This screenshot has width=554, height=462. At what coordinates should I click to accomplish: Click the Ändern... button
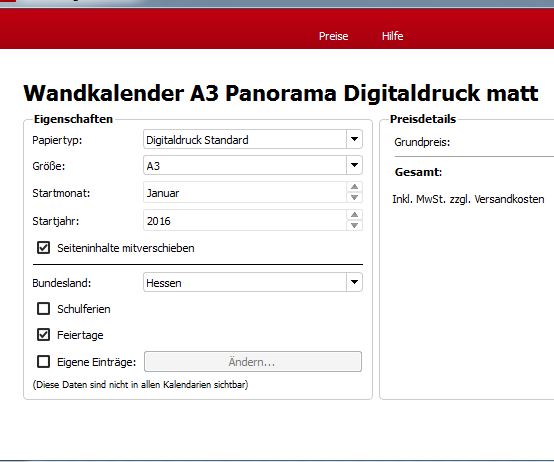tap(253, 361)
